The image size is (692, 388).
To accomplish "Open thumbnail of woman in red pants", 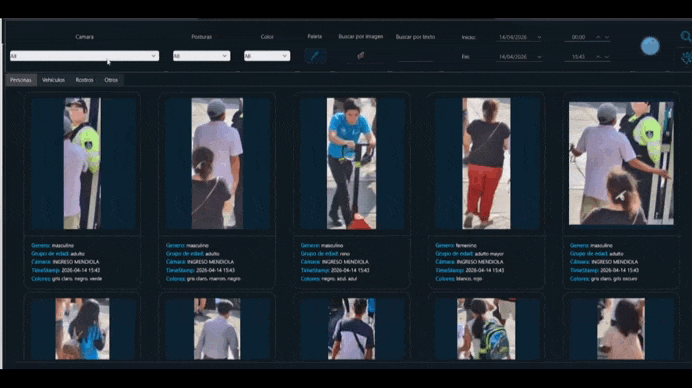I will coord(486,163).
